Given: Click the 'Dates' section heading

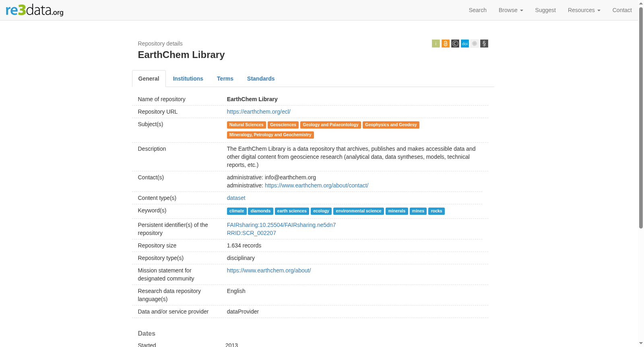Looking at the screenshot, I should [147, 334].
